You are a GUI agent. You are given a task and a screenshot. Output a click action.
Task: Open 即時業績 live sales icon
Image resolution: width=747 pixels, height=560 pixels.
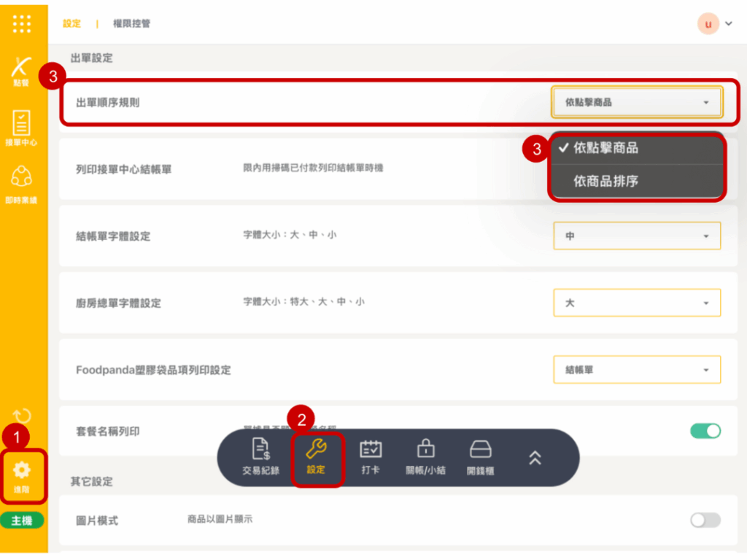coord(21,182)
